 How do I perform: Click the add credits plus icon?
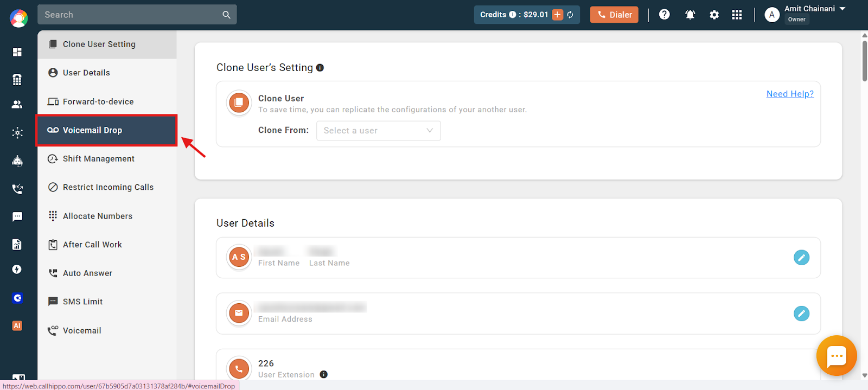coord(558,15)
